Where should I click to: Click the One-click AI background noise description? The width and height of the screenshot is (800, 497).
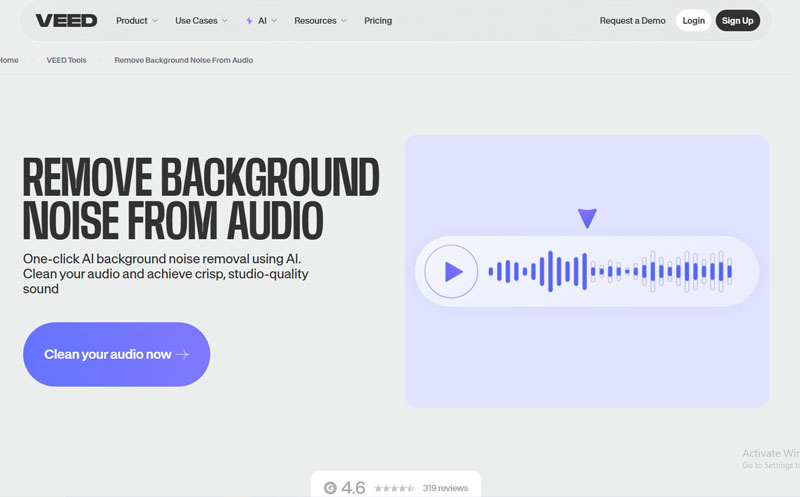166,274
